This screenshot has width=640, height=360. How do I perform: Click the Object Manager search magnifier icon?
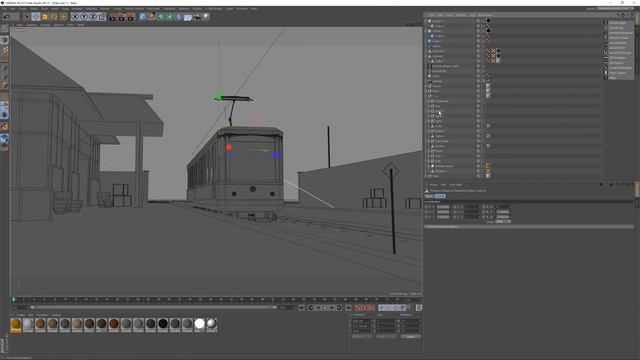click(618, 15)
